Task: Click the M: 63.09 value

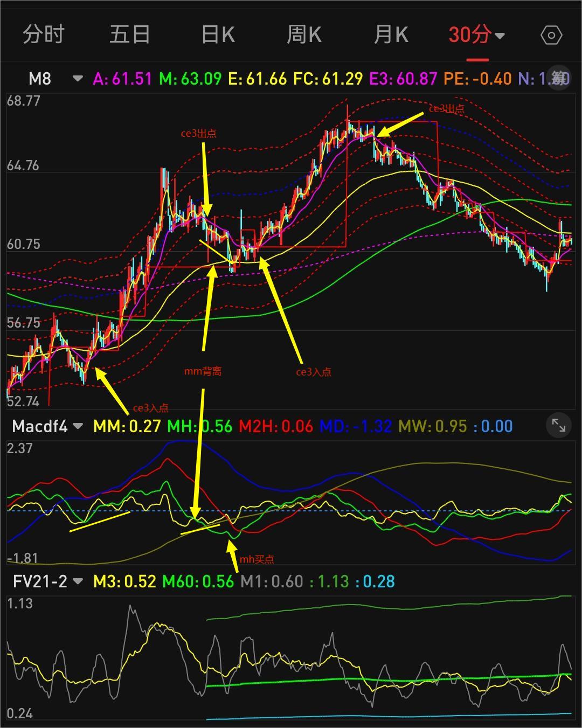Action: click(190, 79)
